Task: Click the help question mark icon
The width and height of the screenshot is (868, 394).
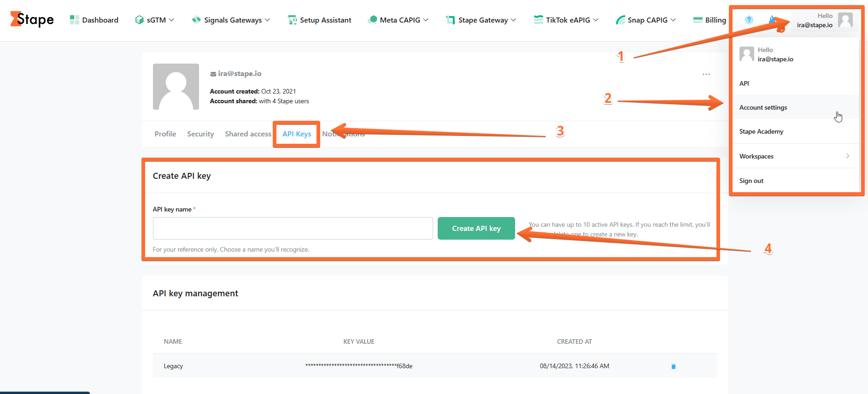Action: [x=749, y=20]
